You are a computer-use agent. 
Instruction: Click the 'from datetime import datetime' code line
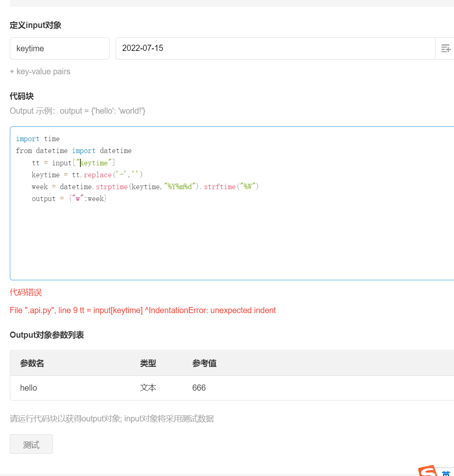[x=74, y=151]
